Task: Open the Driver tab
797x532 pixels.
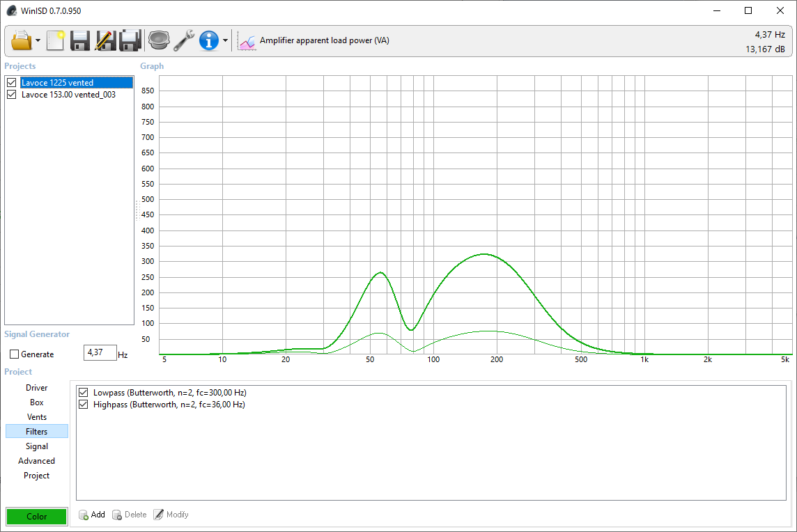Action: tap(37, 388)
